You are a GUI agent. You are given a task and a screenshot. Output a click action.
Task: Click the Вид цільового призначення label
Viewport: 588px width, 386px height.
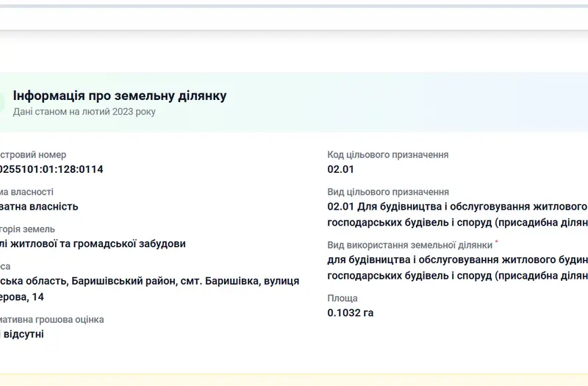tap(388, 192)
